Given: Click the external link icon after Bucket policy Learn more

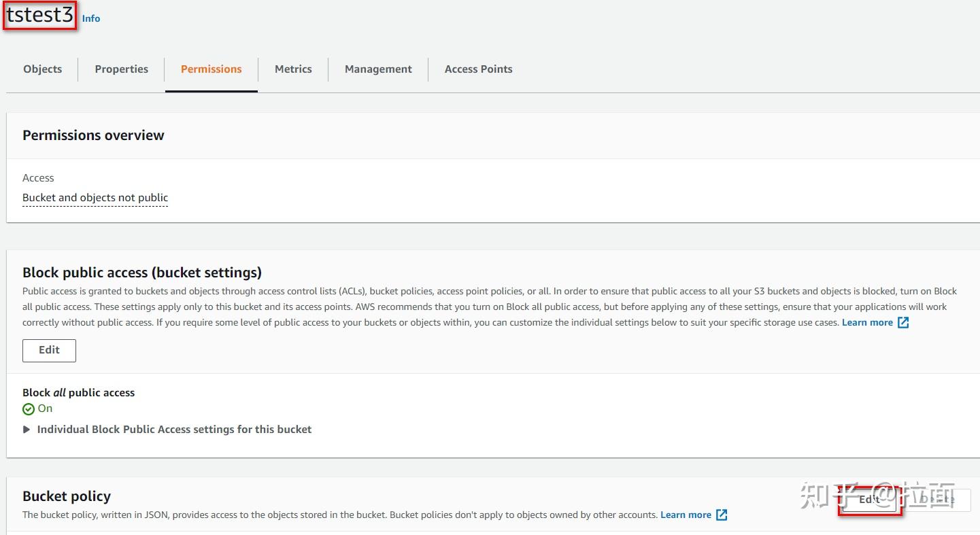Looking at the screenshot, I should pos(721,515).
